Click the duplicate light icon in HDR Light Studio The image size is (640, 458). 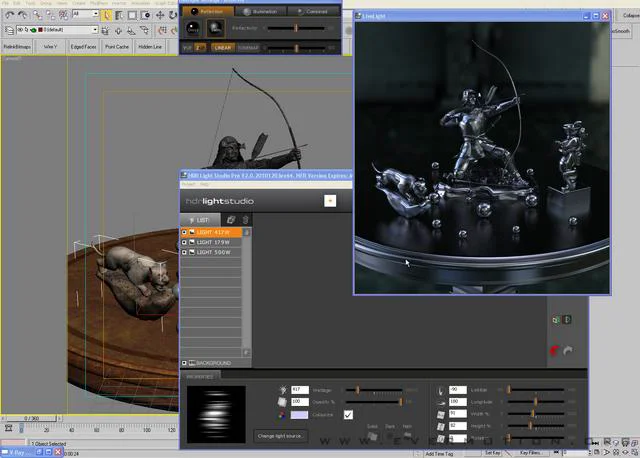coord(231,220)
